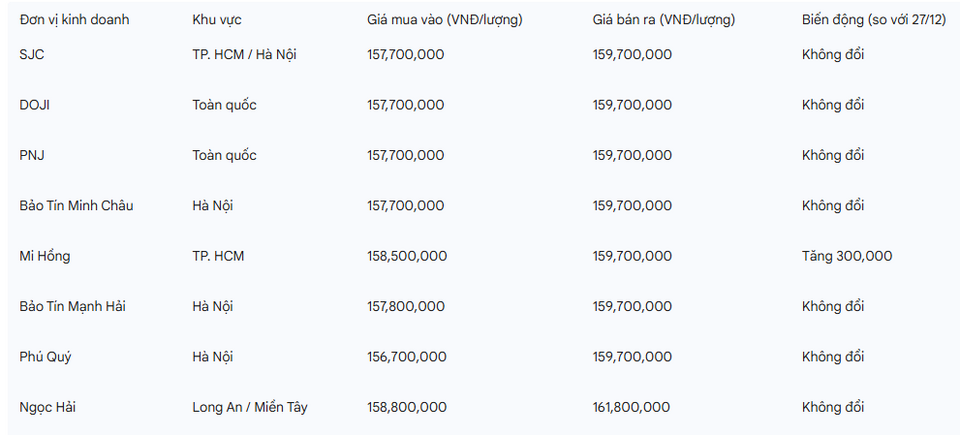Click the 158,500,000 buy price for Mi Hồng
Screen dimensions: 960x435
coord(407,256)
